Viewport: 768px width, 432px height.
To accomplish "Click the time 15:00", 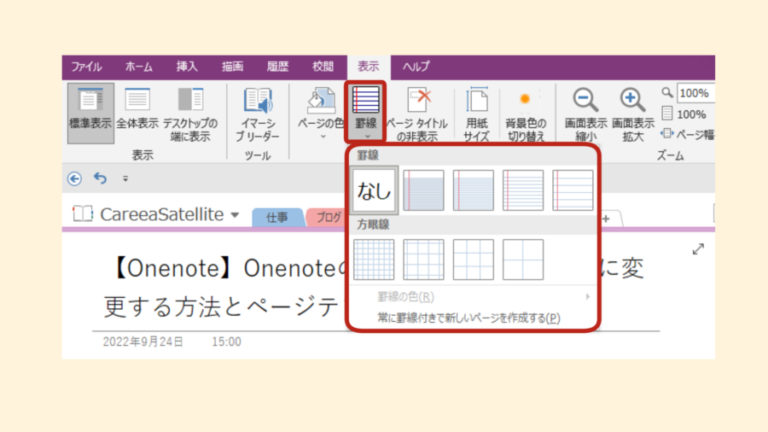I will click(226, 342).
